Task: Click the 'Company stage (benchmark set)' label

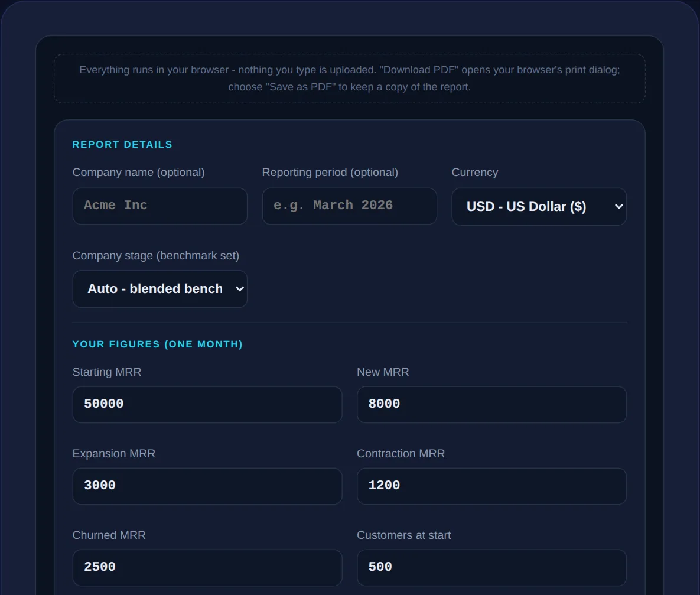Action: [x=156, y=255]
